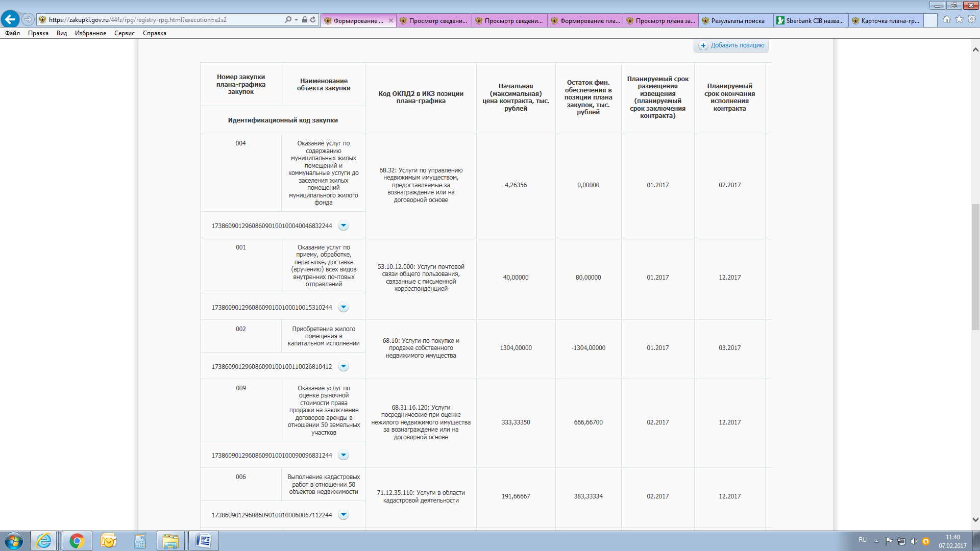Viewport: 980px width, 551px height.
Task: Click Добавить позицию button
Action: click(731, 45)
